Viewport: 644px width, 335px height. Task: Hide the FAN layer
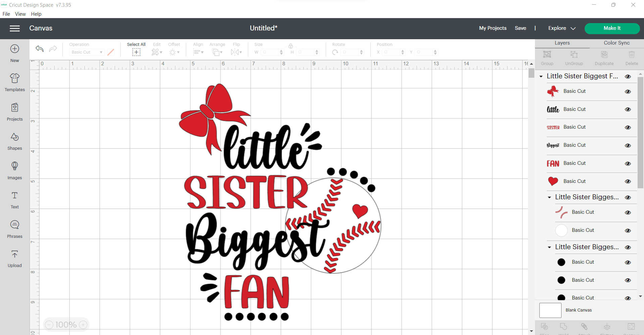point(628,163)
